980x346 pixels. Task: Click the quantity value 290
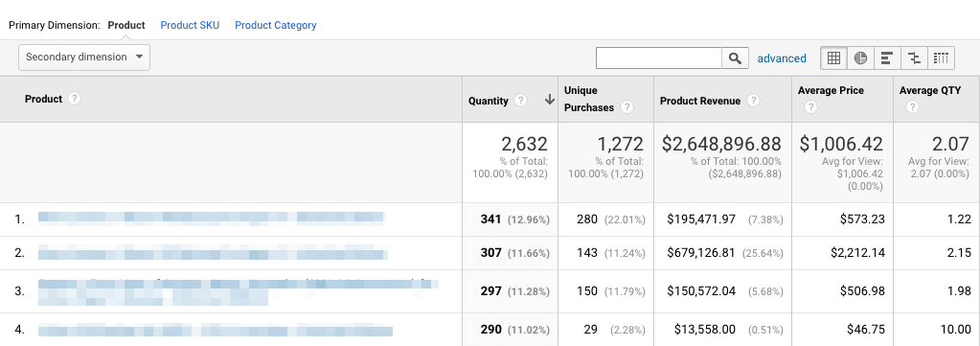[x=491, y=329]
